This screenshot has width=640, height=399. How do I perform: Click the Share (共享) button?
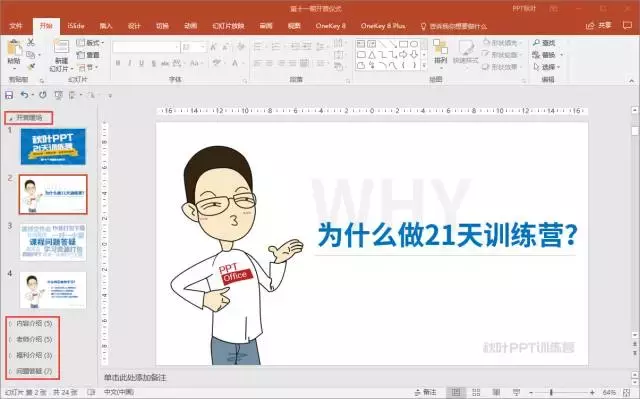point(599,25)
